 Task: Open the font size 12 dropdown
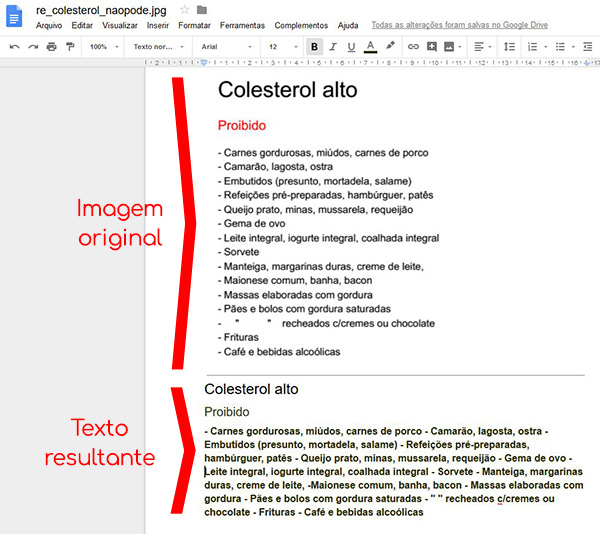click(283, 47)
